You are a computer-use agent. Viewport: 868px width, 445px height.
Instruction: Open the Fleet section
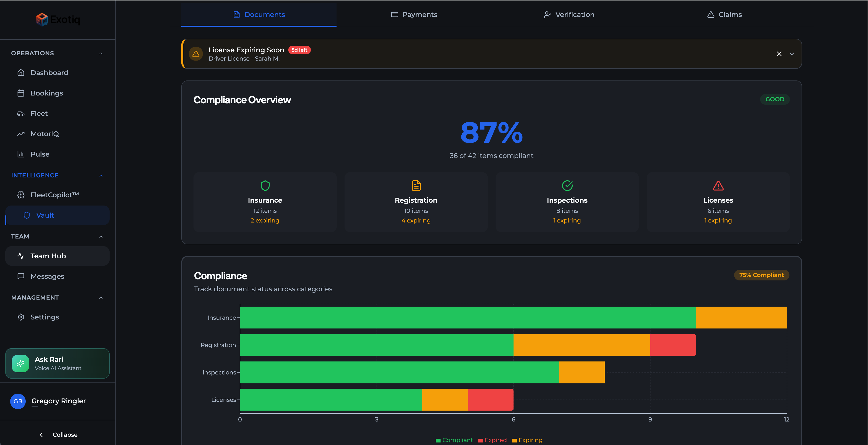[39, 113]
